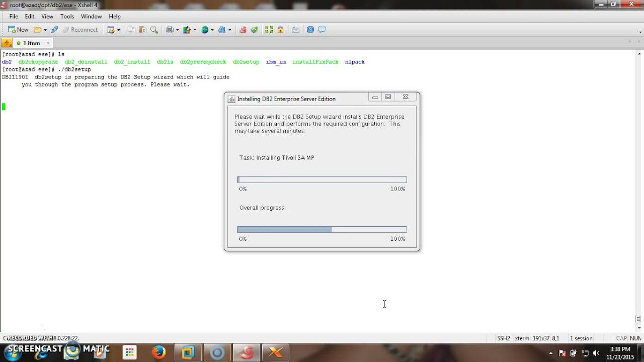Open the Help menu

(x=115, y=17)
